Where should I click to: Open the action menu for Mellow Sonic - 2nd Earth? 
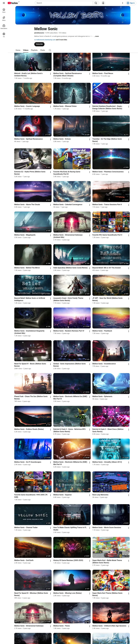(50, 561)
